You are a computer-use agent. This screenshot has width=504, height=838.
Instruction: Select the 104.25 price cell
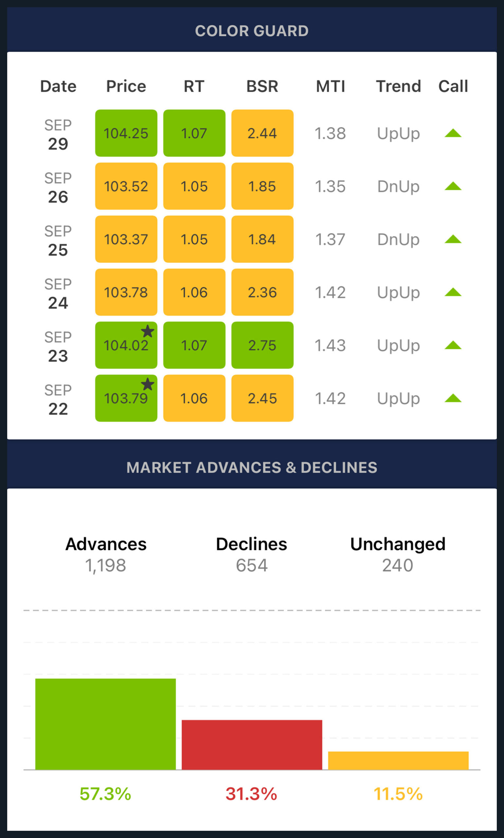click(x=126, y=133)
